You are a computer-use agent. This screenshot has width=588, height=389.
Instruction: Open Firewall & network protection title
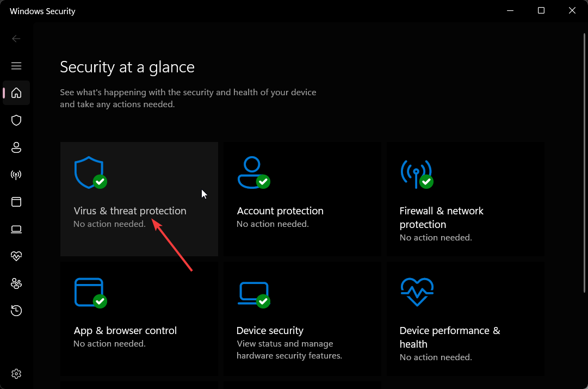point(441,218)
